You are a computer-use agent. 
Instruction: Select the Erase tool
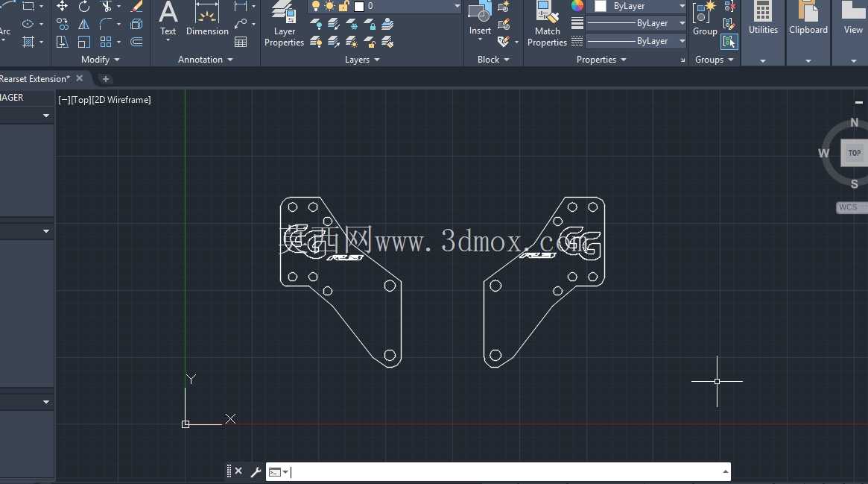coord(136,7)
